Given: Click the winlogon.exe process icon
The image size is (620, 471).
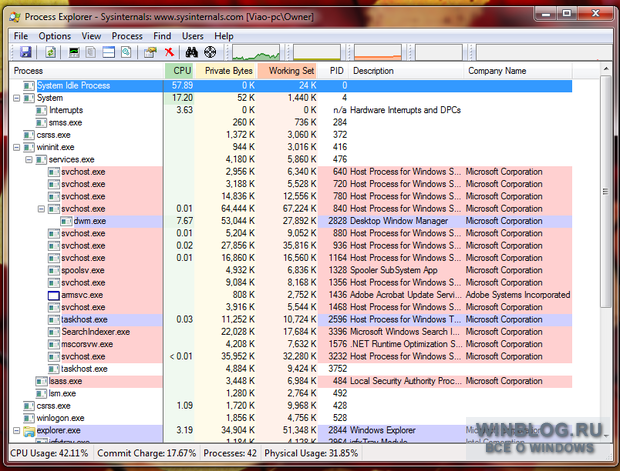Looking at the screenshot, I should tap(29, 418).
